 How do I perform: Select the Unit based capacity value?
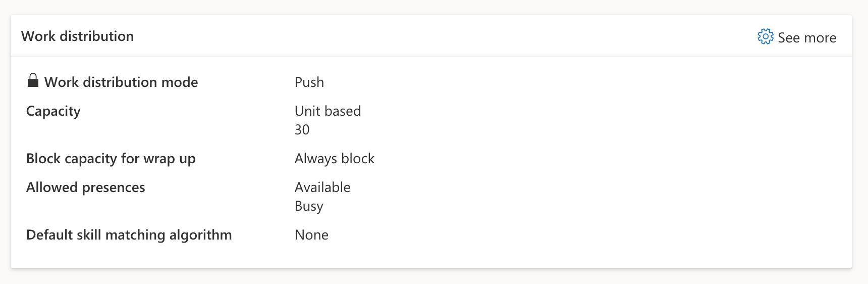(328, 111)
